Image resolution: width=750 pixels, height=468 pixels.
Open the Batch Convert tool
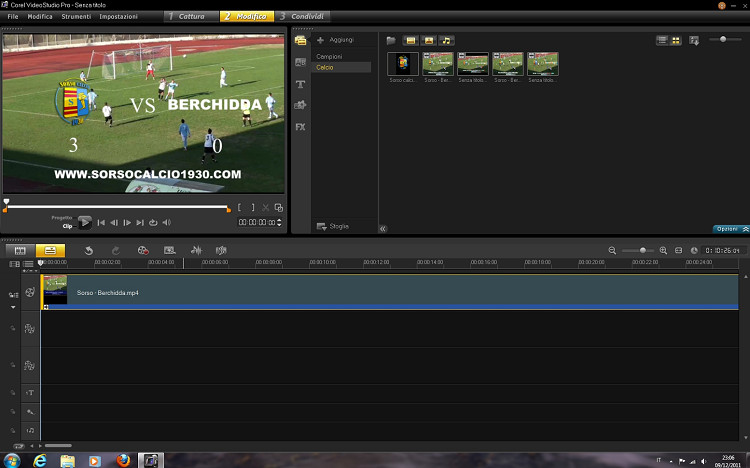pos(169,250)
